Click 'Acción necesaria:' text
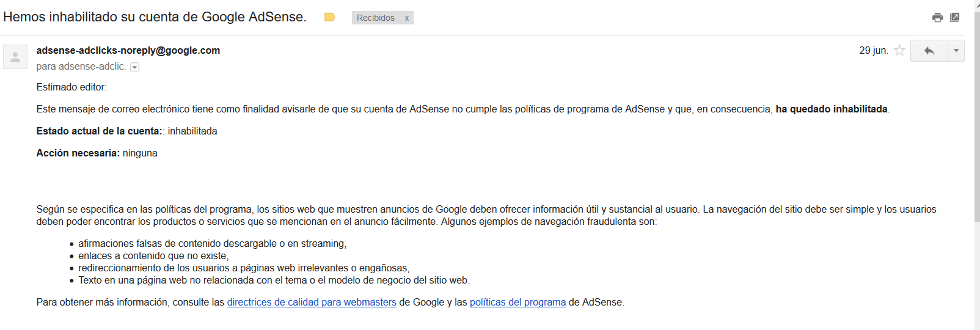The width and height of the screenshot is (980, 330). 78,153
